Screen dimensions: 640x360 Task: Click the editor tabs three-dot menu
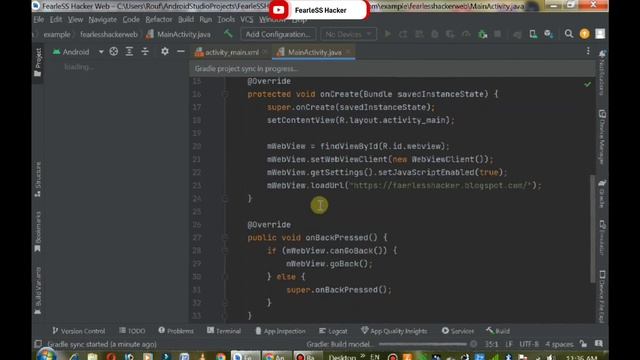(588, 51)
